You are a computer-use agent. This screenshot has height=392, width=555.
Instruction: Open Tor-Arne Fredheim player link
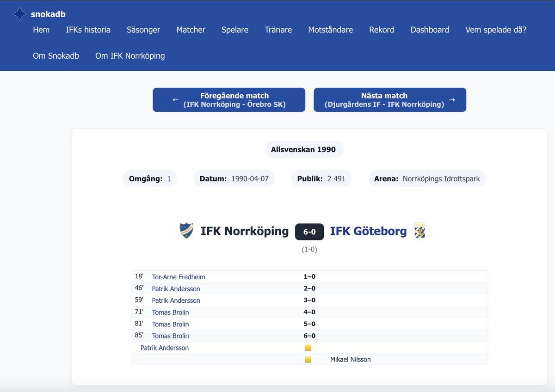tap(179, 277)
